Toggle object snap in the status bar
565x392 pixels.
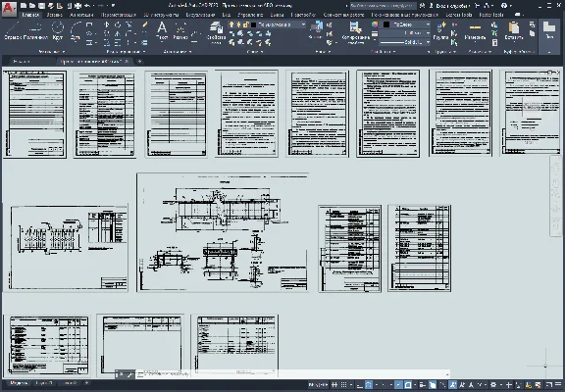click(x=408, y=385)
